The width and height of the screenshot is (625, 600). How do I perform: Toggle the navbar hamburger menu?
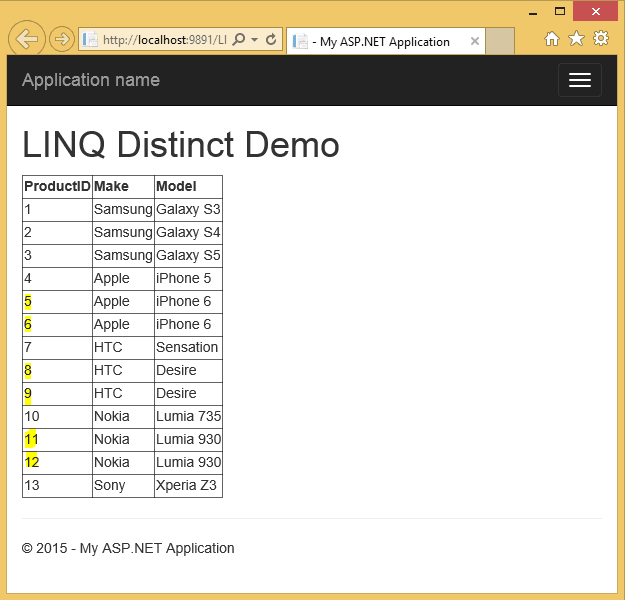tap(579, 80)
